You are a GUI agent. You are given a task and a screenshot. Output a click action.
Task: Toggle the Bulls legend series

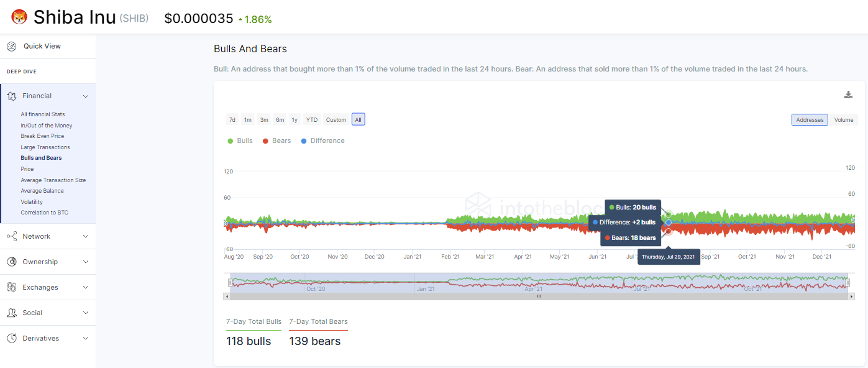coord(240,140)
